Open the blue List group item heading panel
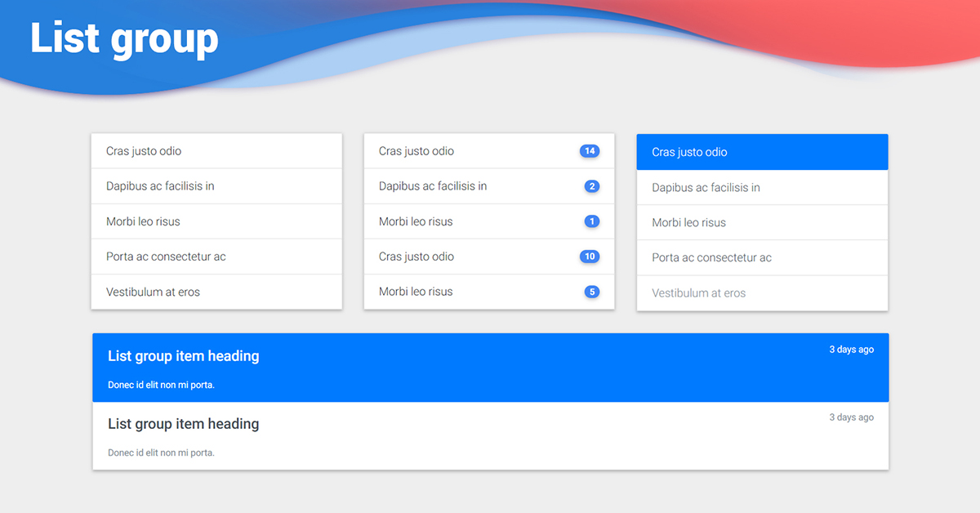The width and height of the screenshot is (980, 513). [490, 367]
